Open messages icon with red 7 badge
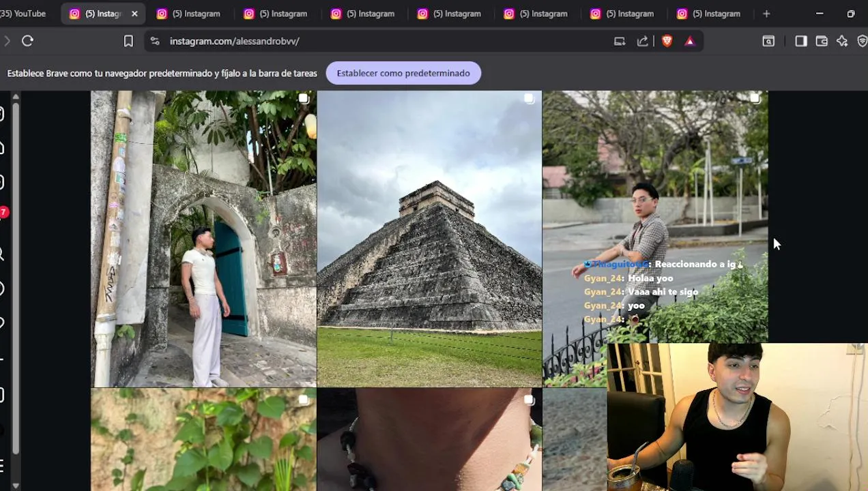 [x=3, y=213]
